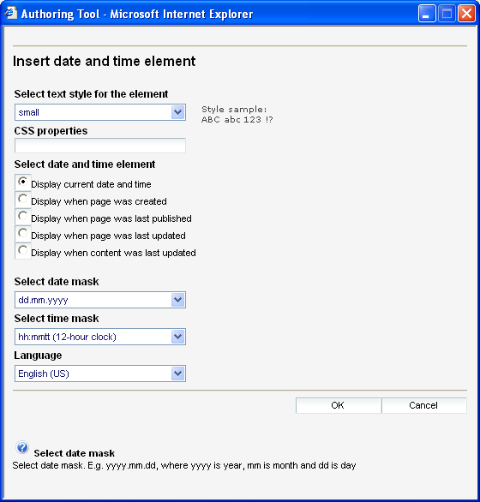Choose Display when page was last published
The height and width of the screenshot is (502, 480).
pos(23,216)
